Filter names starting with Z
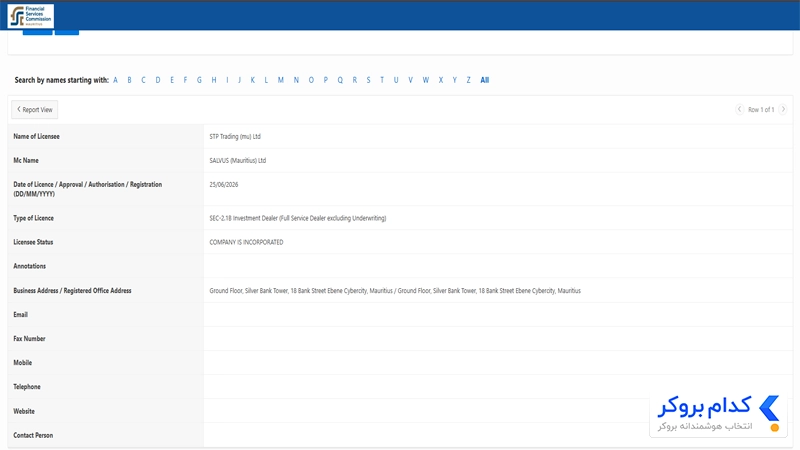This screenshot has height=450, width=800. [x=468, y=80]
